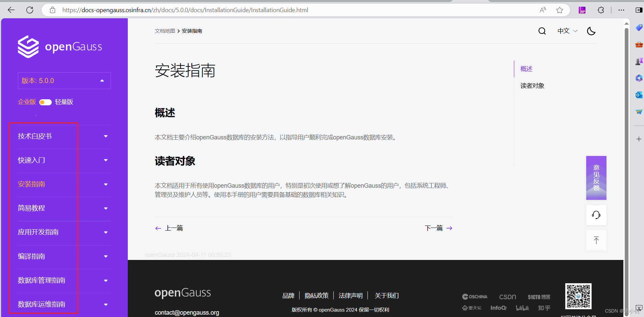Open the headset support icon
644x317 pixels.
[596, 215]
